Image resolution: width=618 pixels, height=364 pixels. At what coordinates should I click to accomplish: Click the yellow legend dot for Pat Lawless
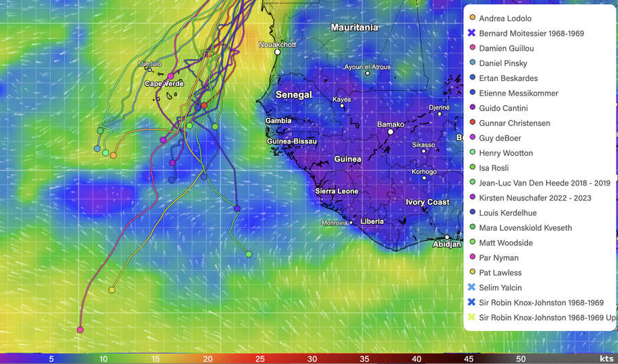472,272
